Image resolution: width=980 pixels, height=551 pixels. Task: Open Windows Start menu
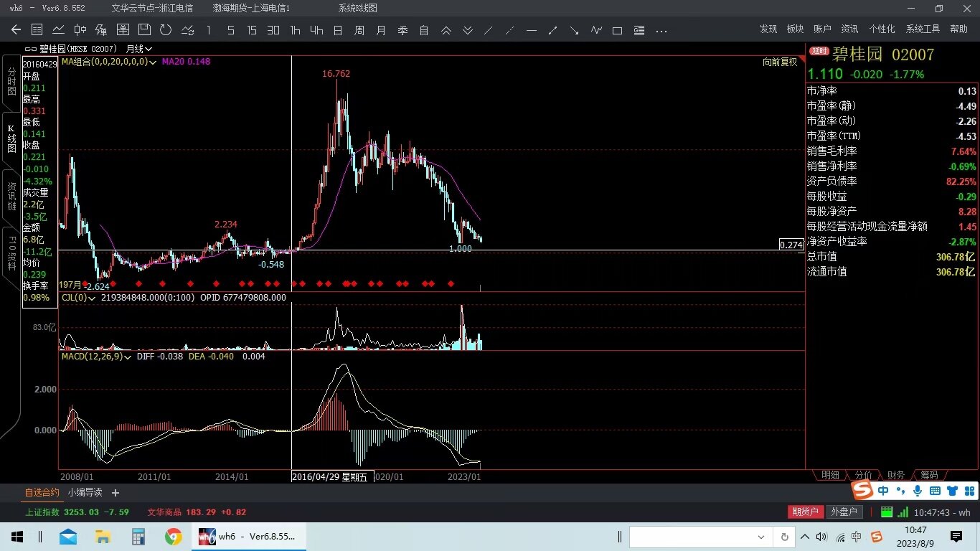17,536
